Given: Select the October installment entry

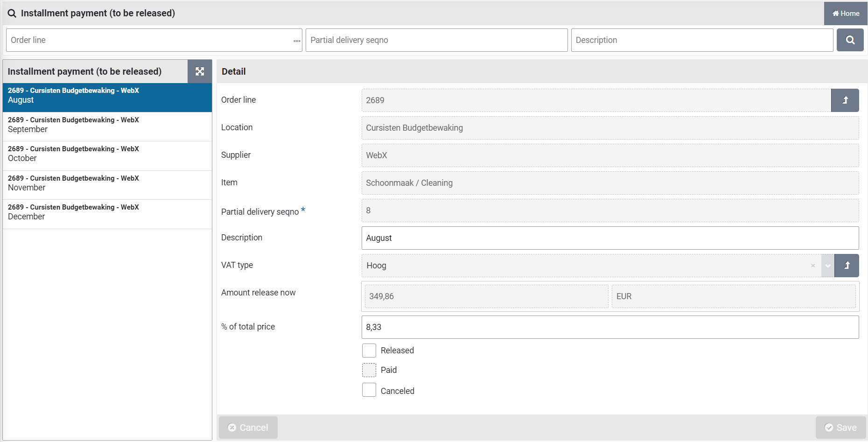Looking at the screenshot, I should tap(107, 154).
